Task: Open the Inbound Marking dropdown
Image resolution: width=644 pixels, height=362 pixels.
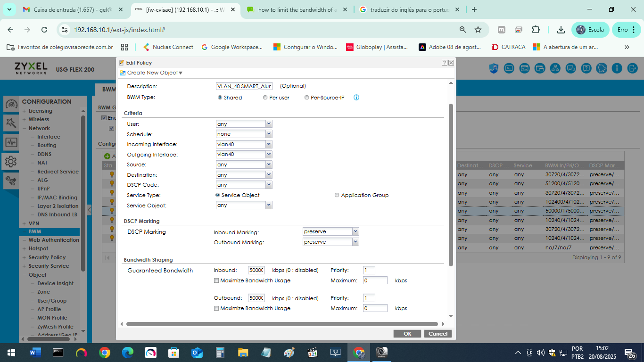Action: click(x=355, y=231)
